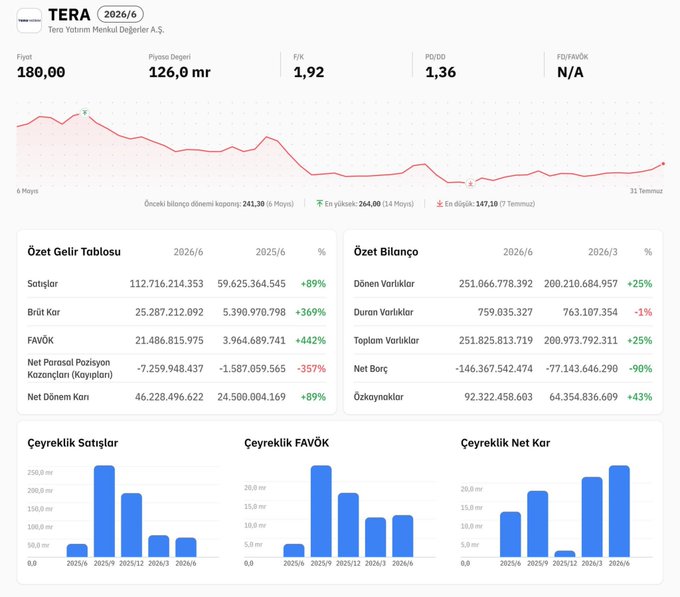Click the red En düşük arrow icon
680x597 pixels.
(439, 204)
